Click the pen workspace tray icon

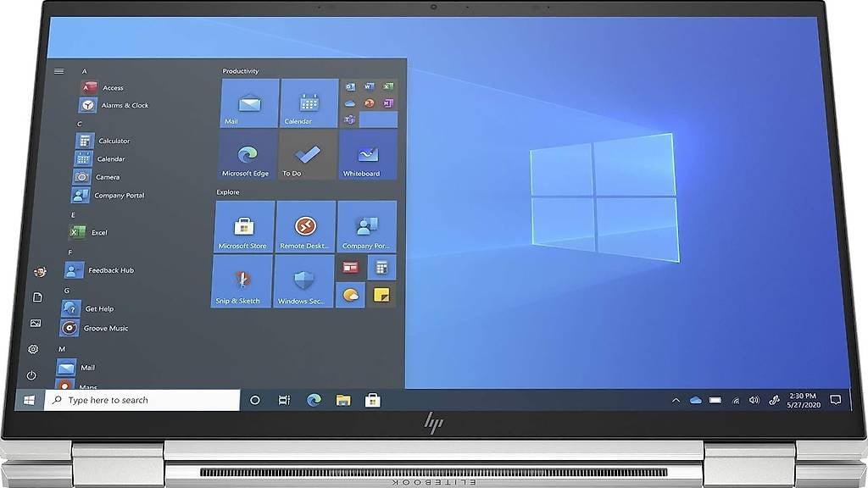click(x=774, y=400)
